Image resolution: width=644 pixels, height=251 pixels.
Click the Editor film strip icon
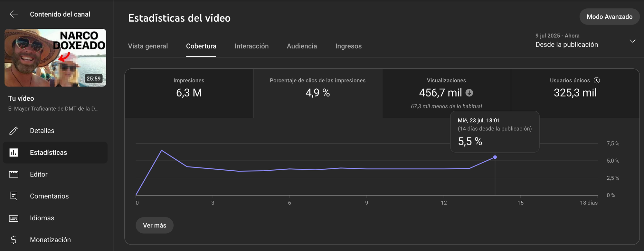14,175
